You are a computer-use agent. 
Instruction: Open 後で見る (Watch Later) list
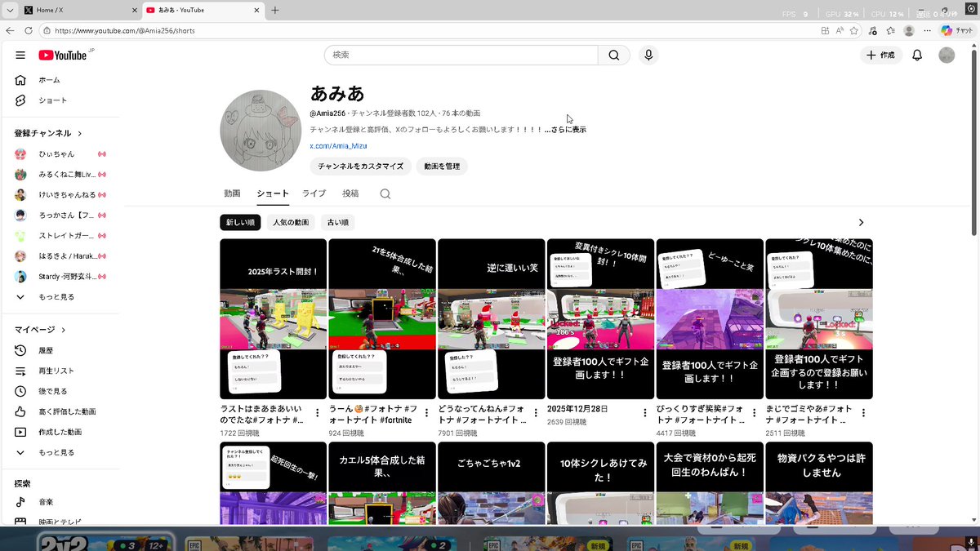coord(47,391)
